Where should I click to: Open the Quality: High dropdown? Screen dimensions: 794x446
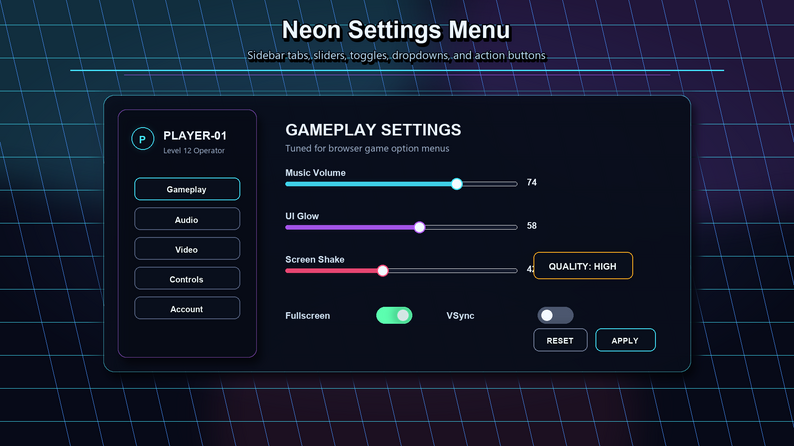(583, 266)
